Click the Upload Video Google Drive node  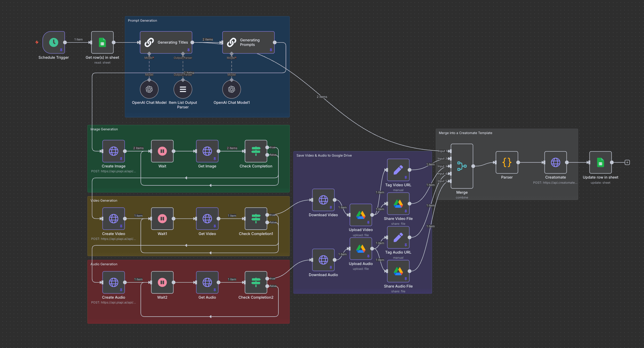pyautogui.click(x=360, y=215)
